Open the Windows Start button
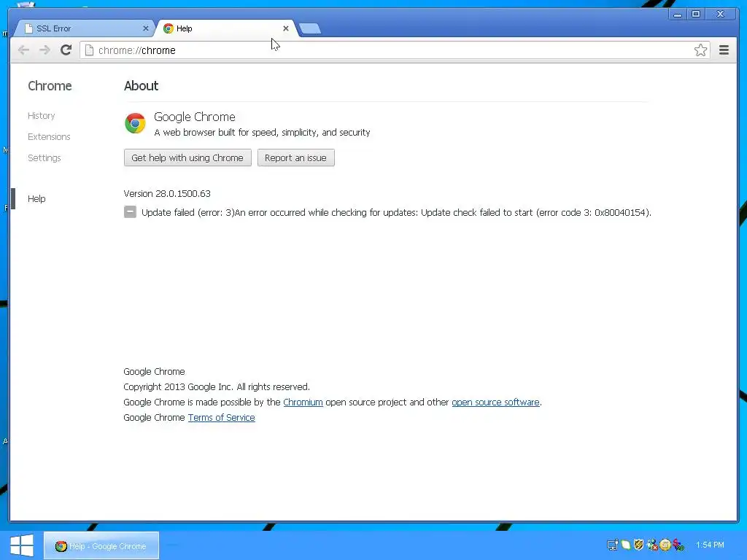 pos(21,545)
